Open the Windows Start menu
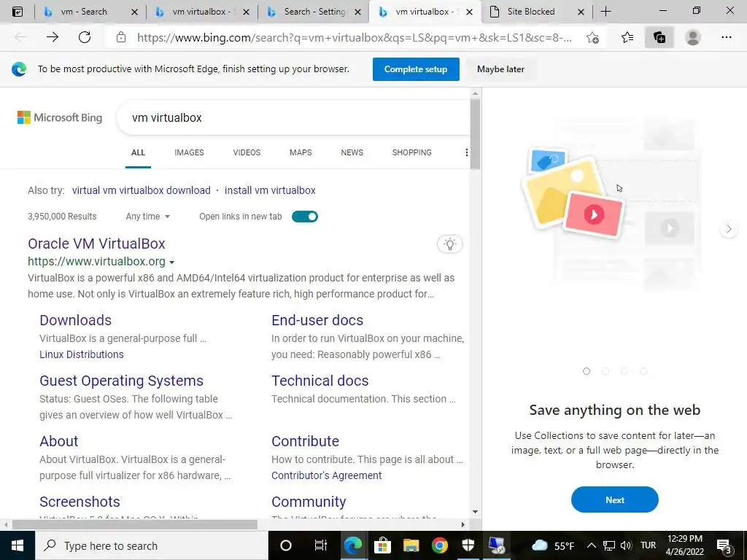The width and height of the screenshot is (747, 560). pos(18,545)
